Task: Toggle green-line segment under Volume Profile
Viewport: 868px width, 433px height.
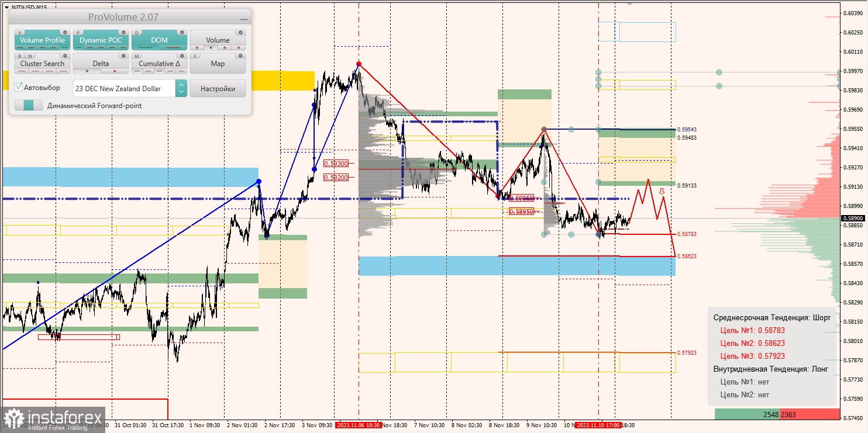Action: (x=64, y=47)
